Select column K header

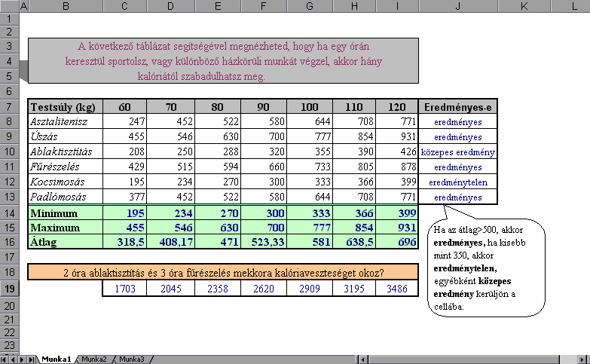[x=524, y=6]
